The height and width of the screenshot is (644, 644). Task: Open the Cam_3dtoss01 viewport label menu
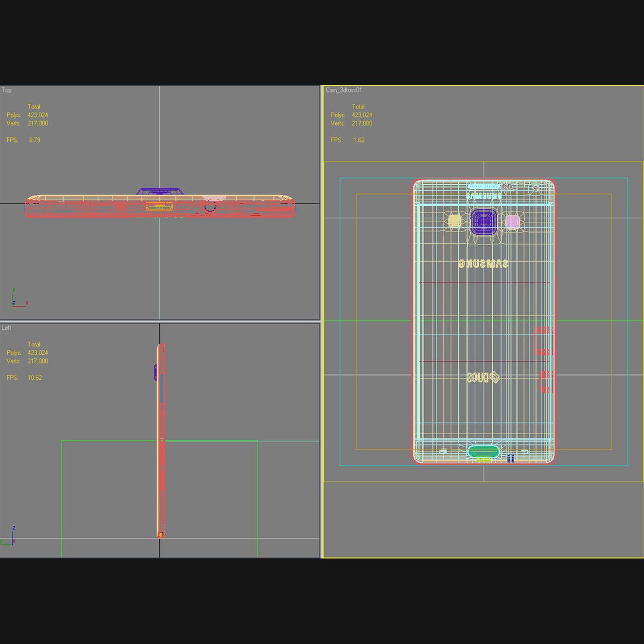coord(344,90)
